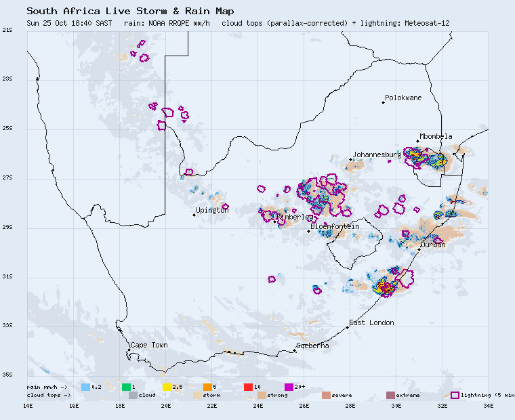Click the Polokwane city marker diamond
Viewport: 515px width, 420px height.
pyautogui.click(x=383, y=103)
